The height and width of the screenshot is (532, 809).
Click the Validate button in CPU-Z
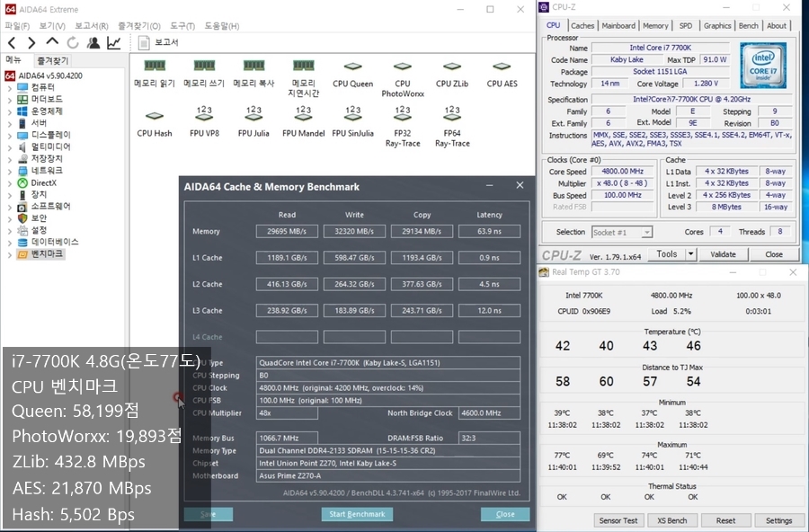tap(723, 254)
